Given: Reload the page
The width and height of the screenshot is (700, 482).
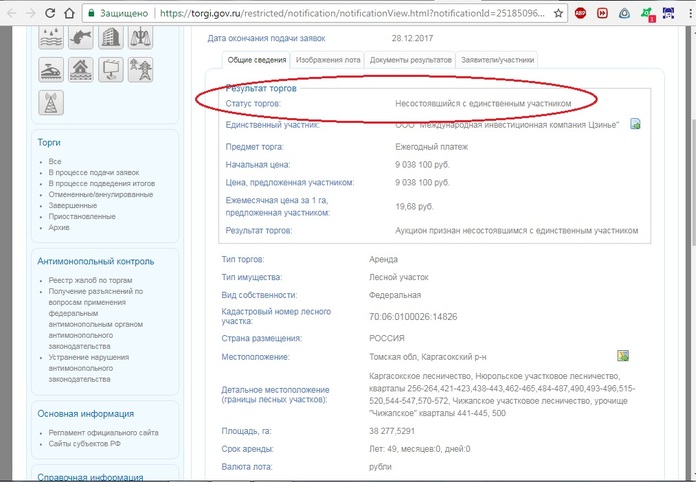Looking at the screenshot, I should [49, 15].
